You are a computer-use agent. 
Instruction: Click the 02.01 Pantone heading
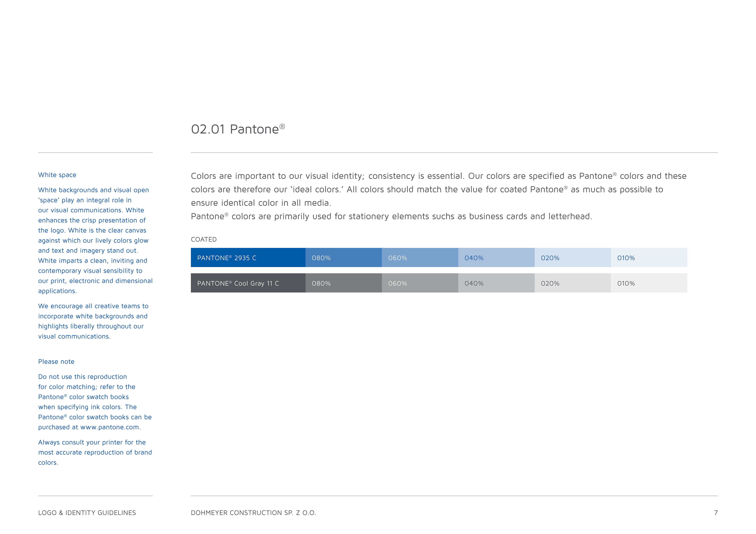pyautogui.click(x=238, y=129)
